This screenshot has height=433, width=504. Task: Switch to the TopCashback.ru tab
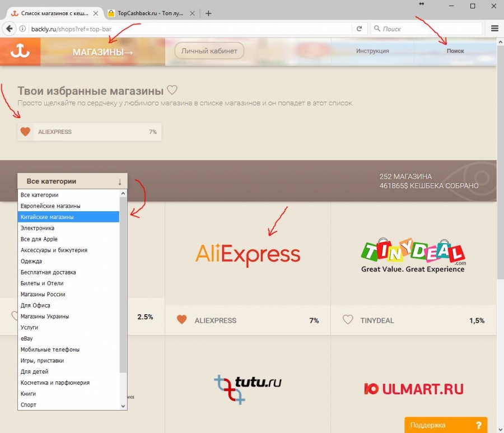pyautogui.click(x=151, y=13)
